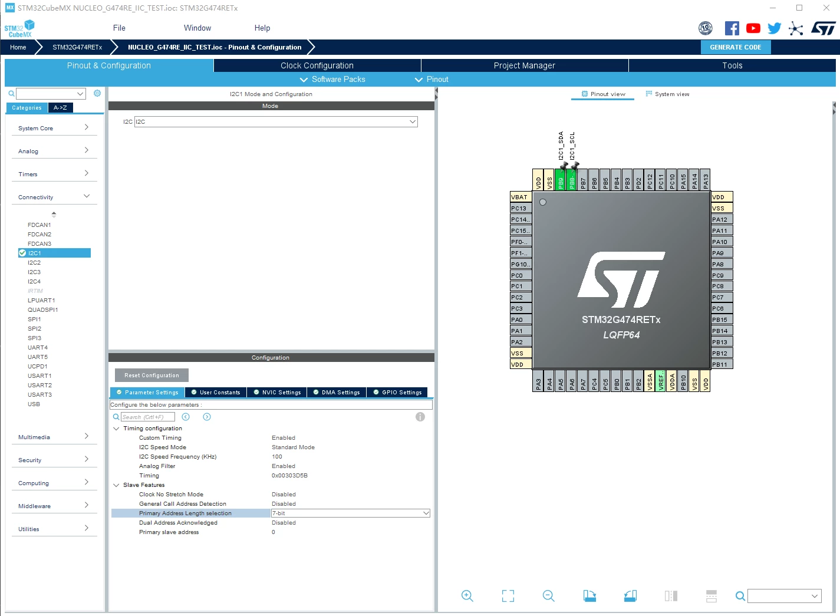Image resolution: width=840 pixels, height=616 pixels.
Task: Open the I2C mode dropdown
Action: point(276,121)
